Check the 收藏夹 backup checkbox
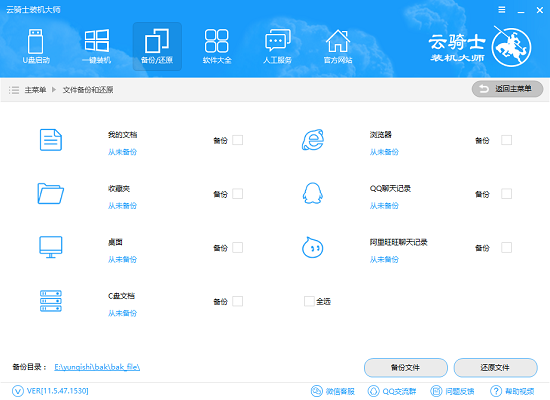The height and width of the screenshot is (400, 550). (x=237, y=194)
